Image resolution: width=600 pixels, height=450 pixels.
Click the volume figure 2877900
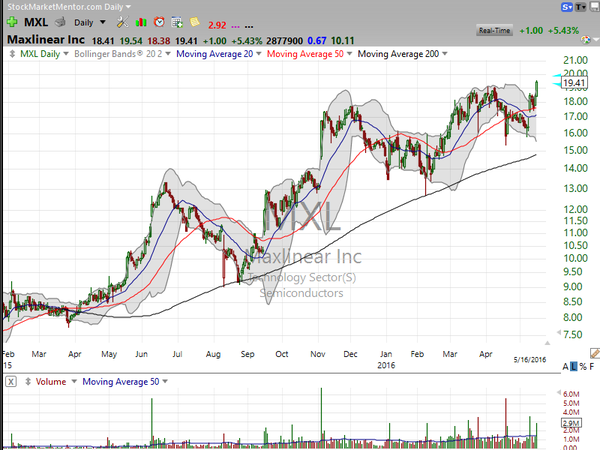point(284,41)
